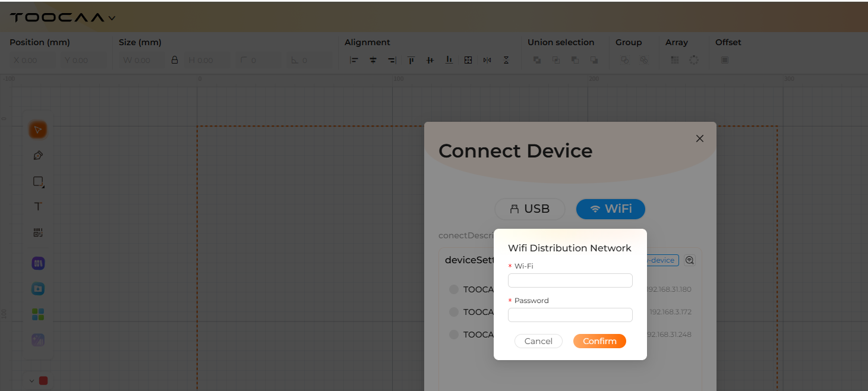Center selection on canvas icon
Viewport: 868px width, 391px height.
coord(468,60)
